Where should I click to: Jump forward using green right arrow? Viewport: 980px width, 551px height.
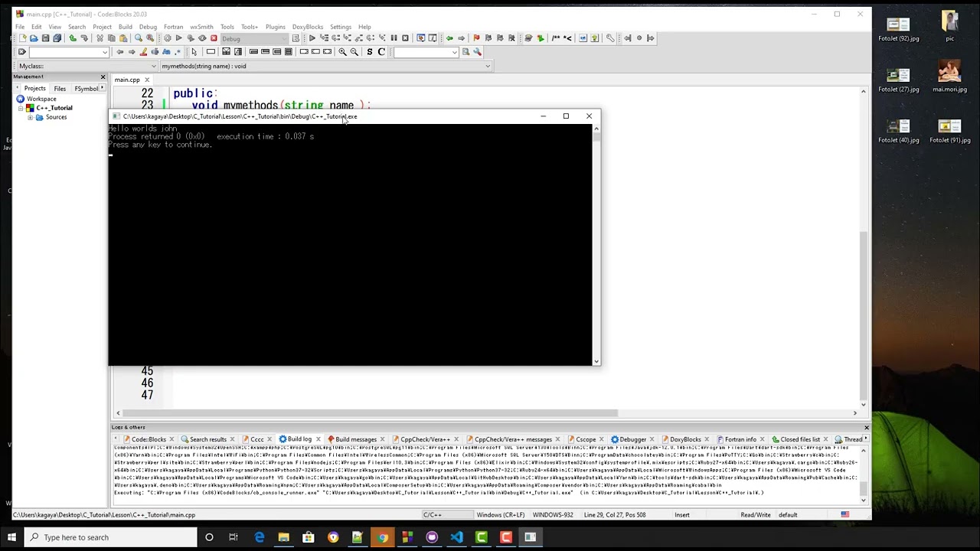[461, 38]
